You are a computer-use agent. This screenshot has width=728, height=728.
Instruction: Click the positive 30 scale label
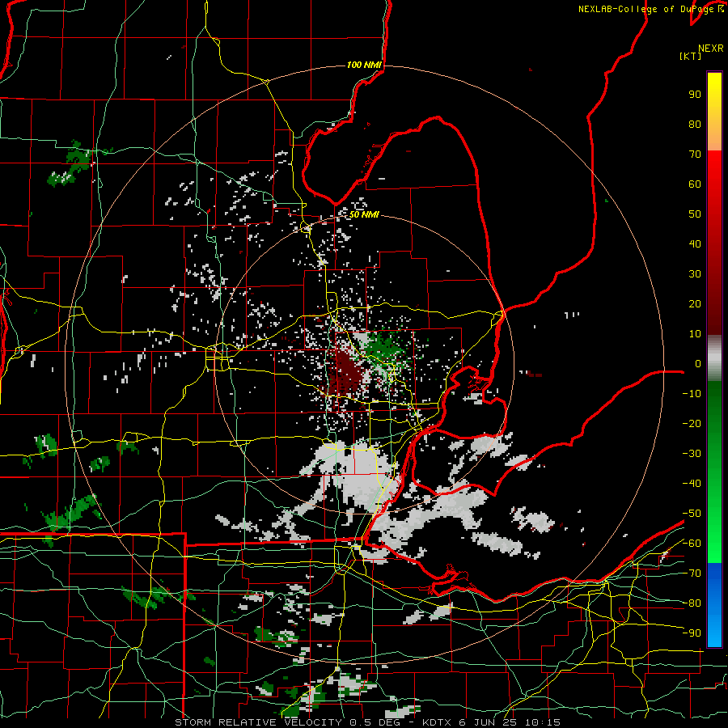click(x=695, y=274)
